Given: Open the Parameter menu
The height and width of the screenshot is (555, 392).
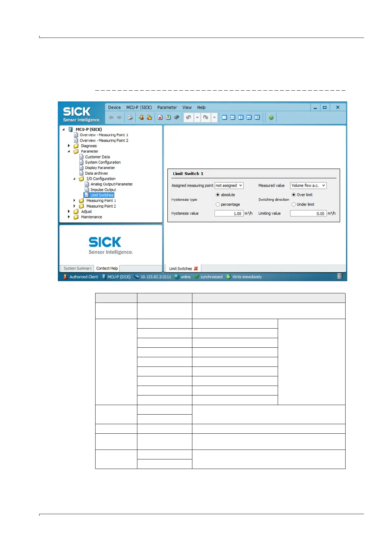Looking at the screenshot, I should [x=167, y=107].
